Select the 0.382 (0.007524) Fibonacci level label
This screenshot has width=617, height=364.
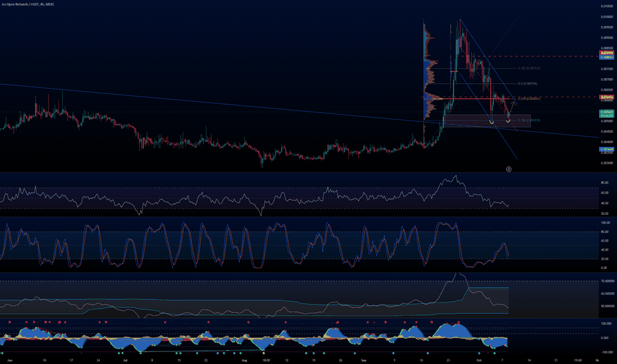[529, 68]
